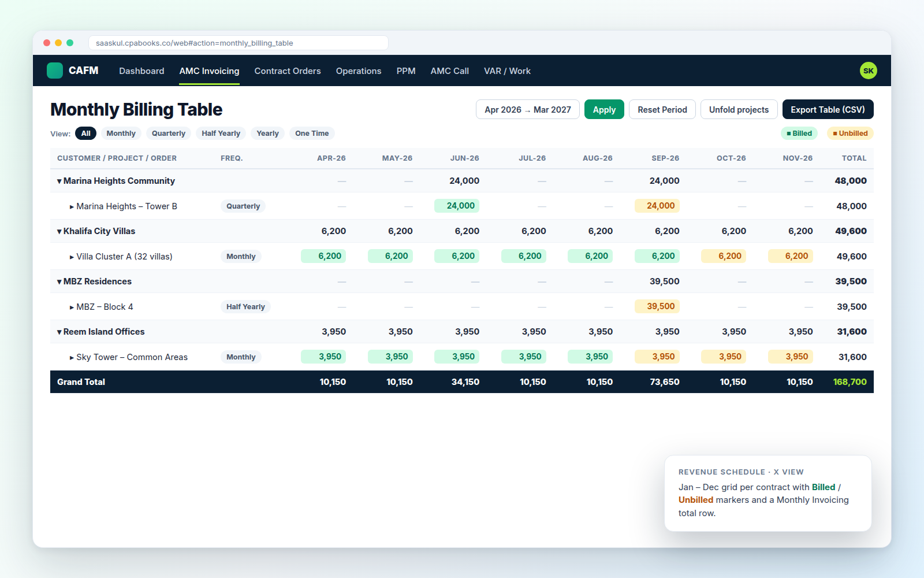Select the Half Yearly view filter
Viewport: 924px width, 578px height.
point(221,134)
